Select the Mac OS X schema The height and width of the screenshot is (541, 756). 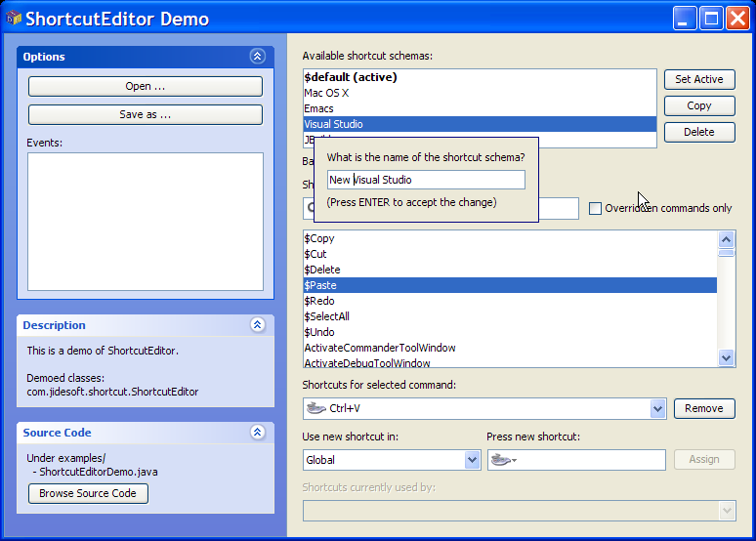(x=480, y=93)
